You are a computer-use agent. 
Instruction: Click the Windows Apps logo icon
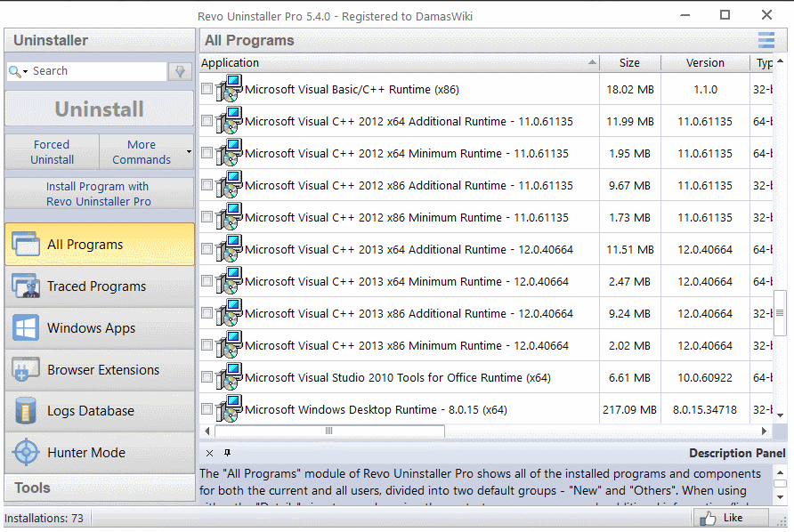click(x=26, y=328)
